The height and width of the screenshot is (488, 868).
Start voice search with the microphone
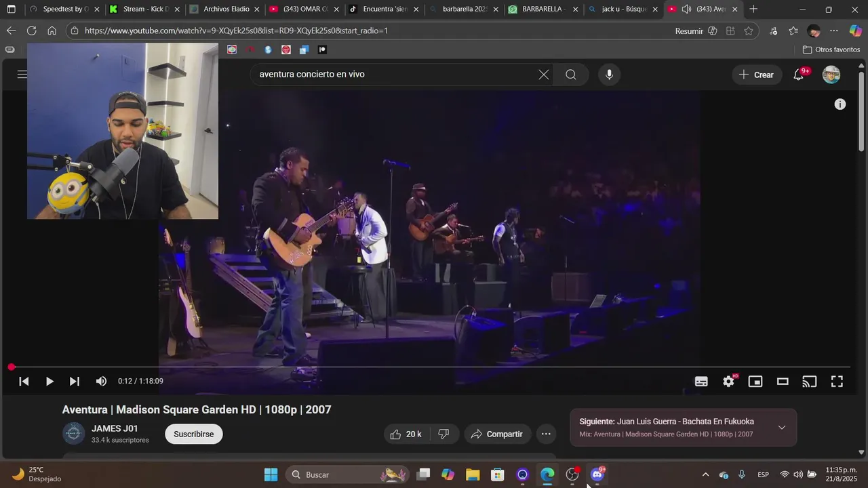pyautogui.click(x=609, y=75)
